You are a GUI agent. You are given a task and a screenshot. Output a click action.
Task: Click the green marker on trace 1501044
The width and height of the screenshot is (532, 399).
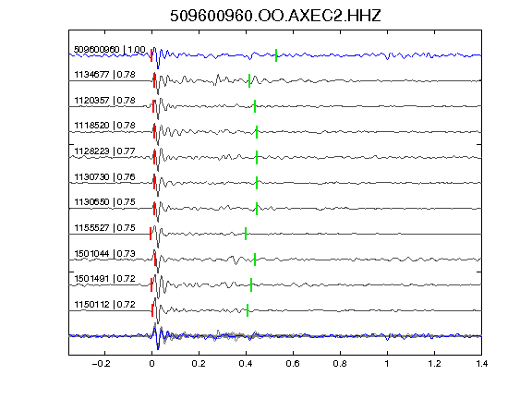pyautogui.click(x=255, y=260)
